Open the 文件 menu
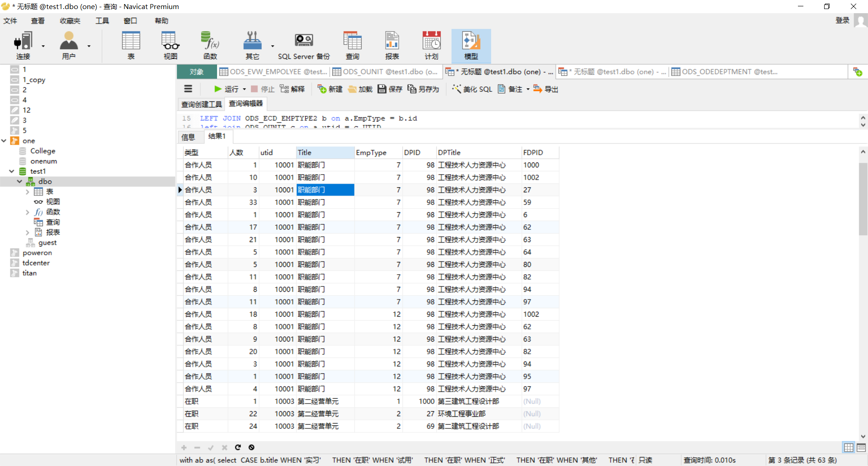The image size is (868, 466). coord(10,21)
